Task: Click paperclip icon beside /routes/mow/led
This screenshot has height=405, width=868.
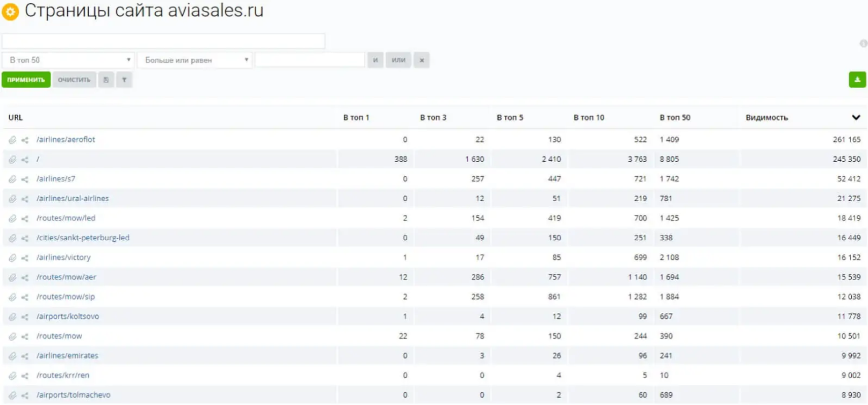Action: point(13,218)
